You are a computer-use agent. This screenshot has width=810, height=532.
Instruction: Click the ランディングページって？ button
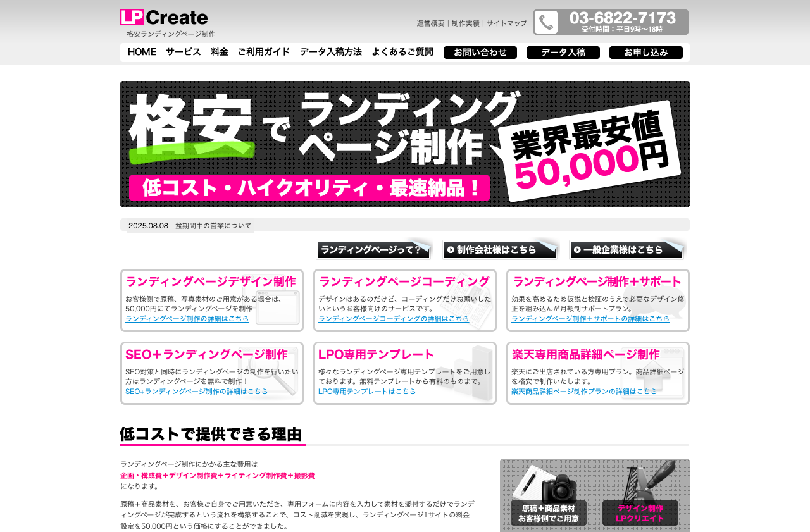(373, 250)
